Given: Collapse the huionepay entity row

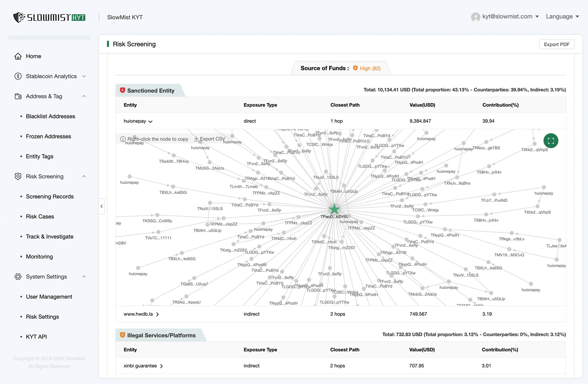Looking at the screenshot, I should point(150,121).
